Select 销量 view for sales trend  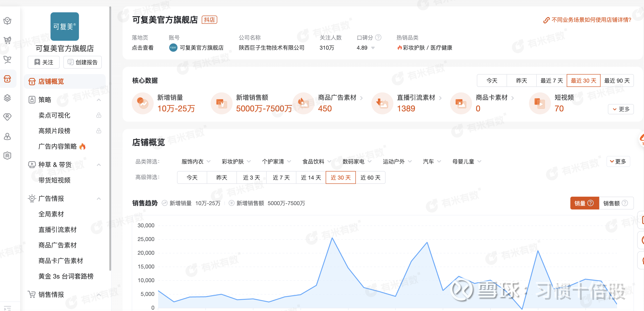(x=580, y=203)
